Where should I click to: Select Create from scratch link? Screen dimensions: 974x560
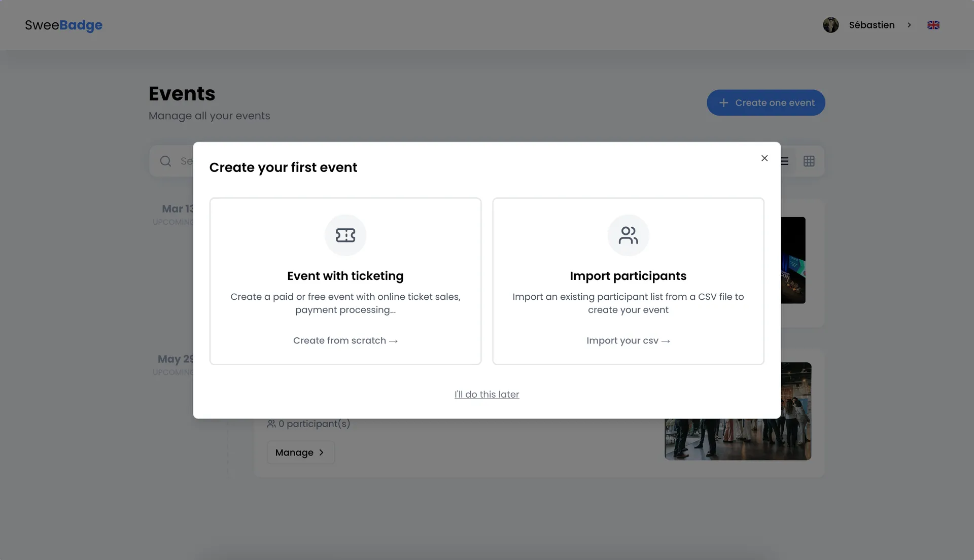click(x=345, y=340)
